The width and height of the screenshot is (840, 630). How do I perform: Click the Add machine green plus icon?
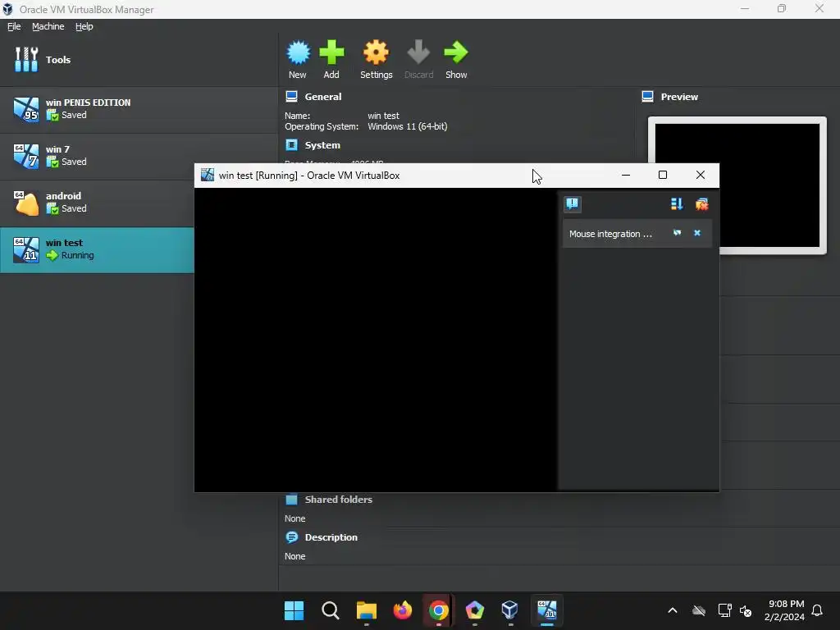point(331,52)
